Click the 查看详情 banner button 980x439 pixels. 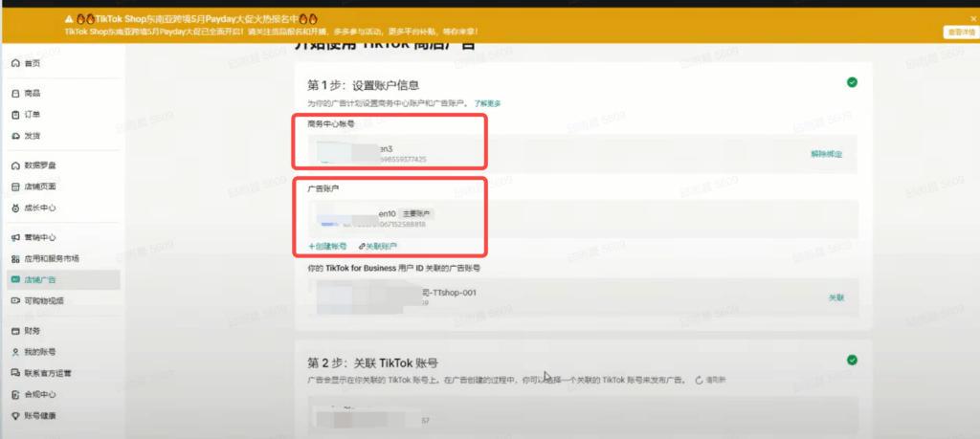pyautogui.click(x=960, y=33)
